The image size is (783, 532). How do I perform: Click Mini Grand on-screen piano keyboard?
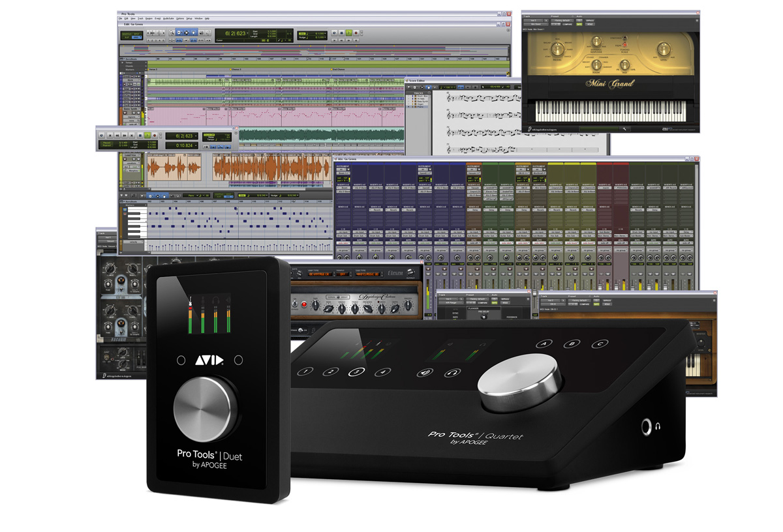point(611,111)
